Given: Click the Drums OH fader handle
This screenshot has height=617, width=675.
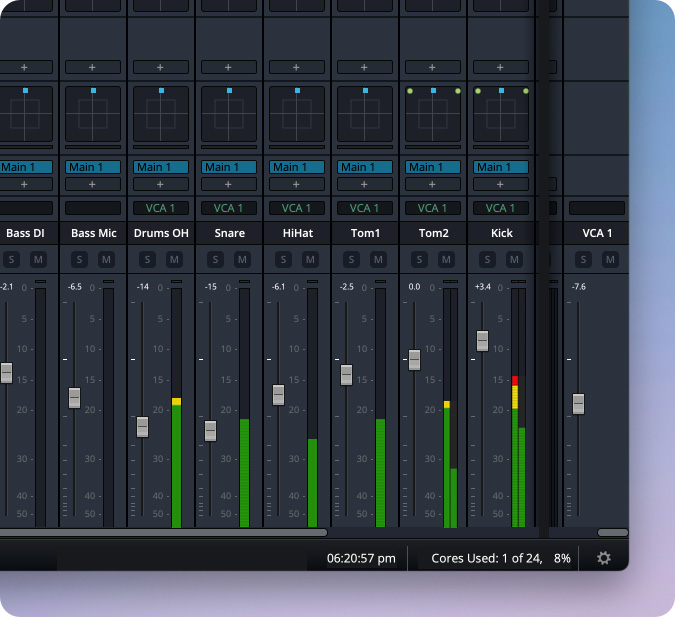Looking at the screenshot, I should [x=142, y=426].
